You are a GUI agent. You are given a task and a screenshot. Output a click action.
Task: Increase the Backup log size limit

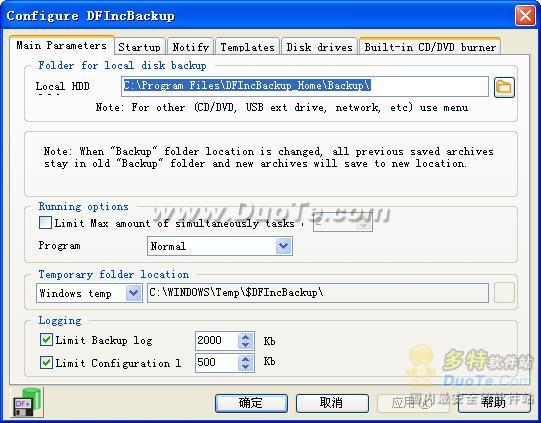[x=246, y=337]
